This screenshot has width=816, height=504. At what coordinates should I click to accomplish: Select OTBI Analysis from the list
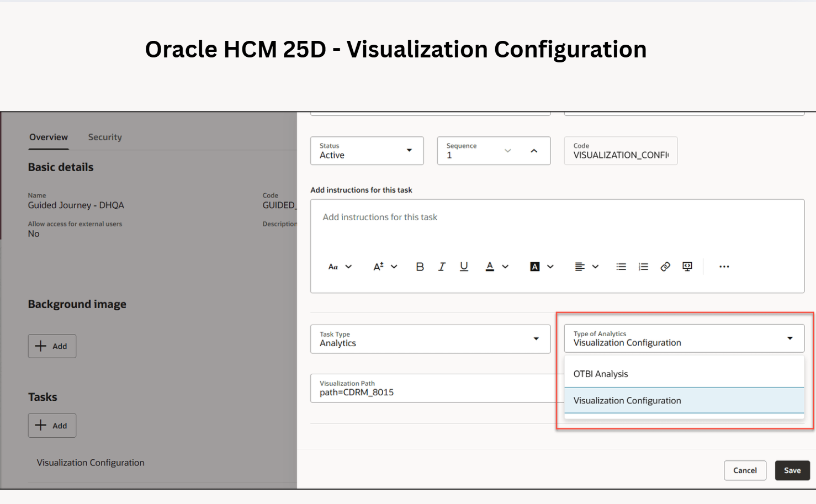[601, 374]
